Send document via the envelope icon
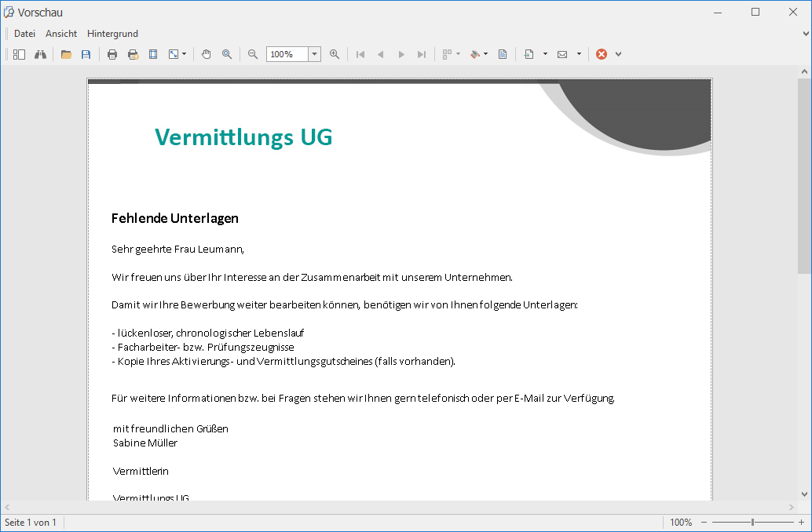The height and width of the screenshot is (532, 812). click(562, 54)
